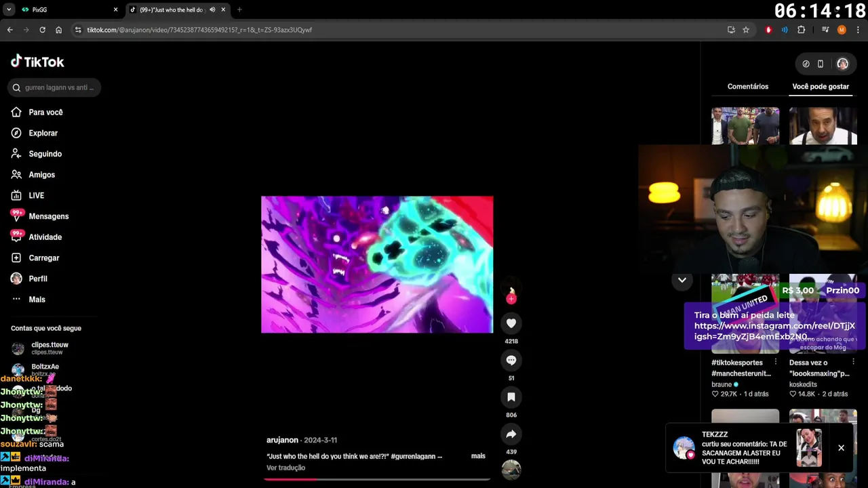Open the browser extensions puzzle icon
Viewport: 868px width, 488px height.
coord(801,30)
